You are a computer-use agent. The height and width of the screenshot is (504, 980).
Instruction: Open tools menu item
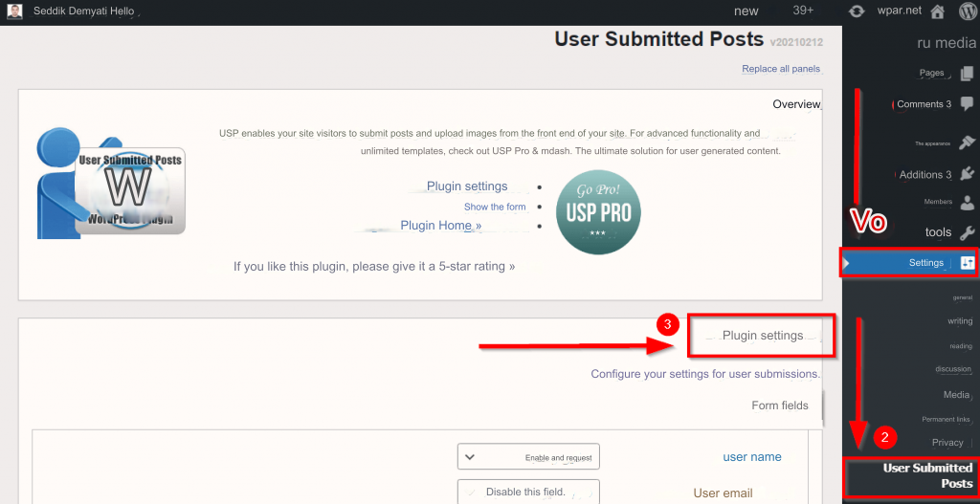click(938, 232)
